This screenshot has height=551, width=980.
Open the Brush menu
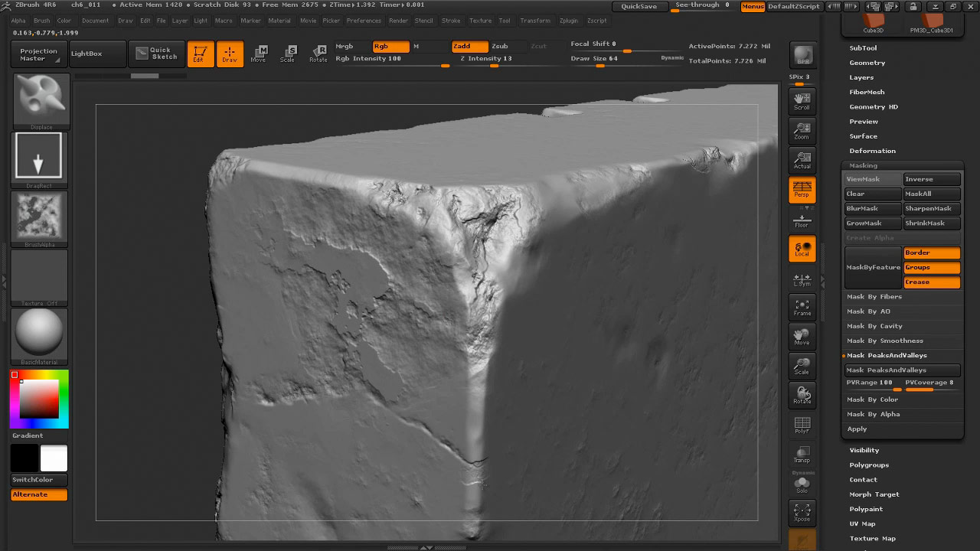tap(41, 21)
